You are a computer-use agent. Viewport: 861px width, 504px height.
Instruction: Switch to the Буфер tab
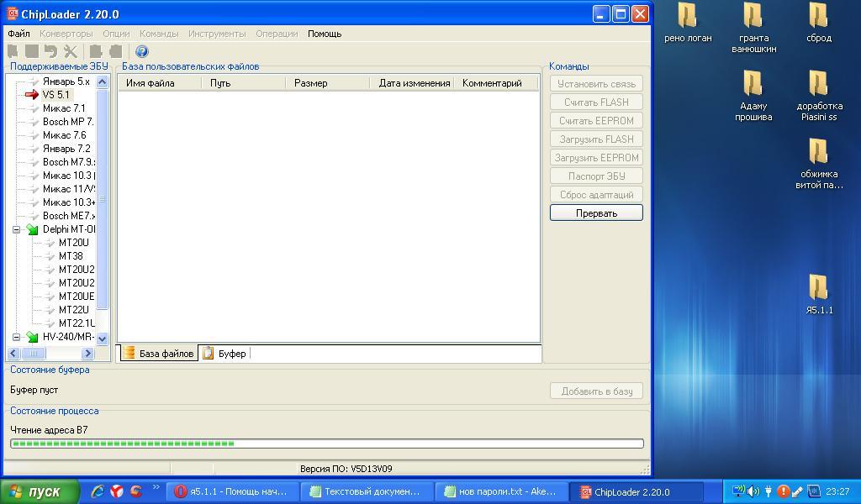224,353
